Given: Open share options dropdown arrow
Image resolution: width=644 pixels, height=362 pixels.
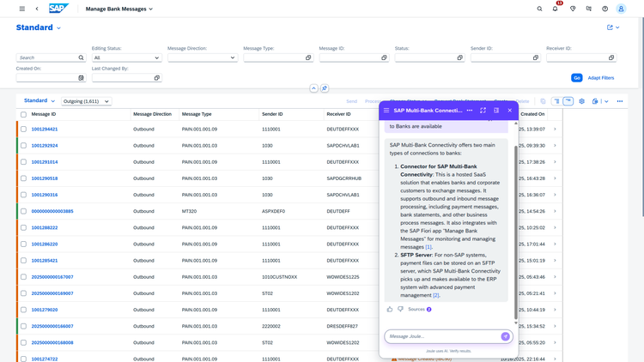Looking at the screenshot, I should coord(617,27).
